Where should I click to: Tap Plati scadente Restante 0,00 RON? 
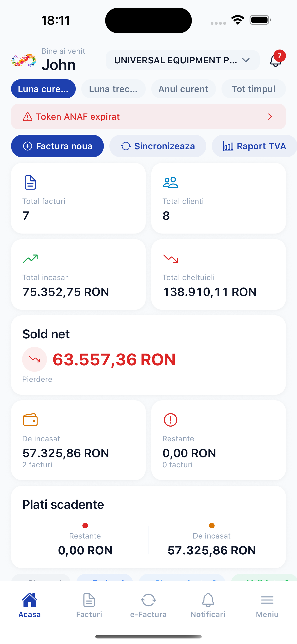(85, 550)
